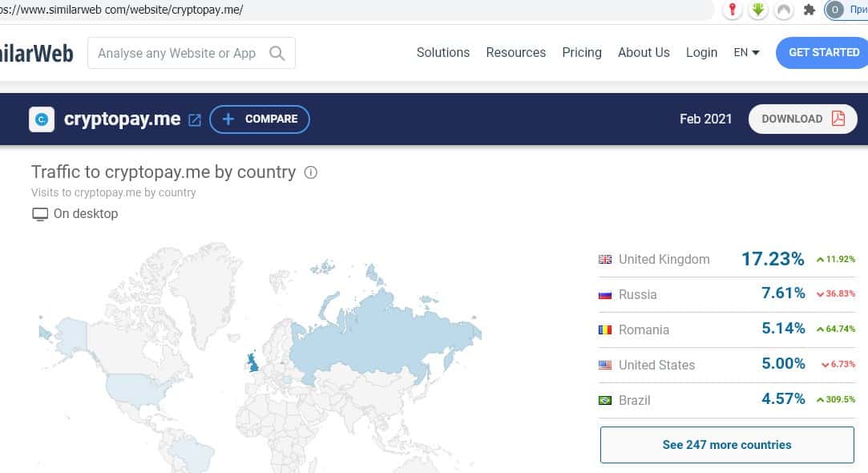The width and height of the screenshot is (868, 473).
Task: Click the search magnifier icon
Action: coord(277,53)
